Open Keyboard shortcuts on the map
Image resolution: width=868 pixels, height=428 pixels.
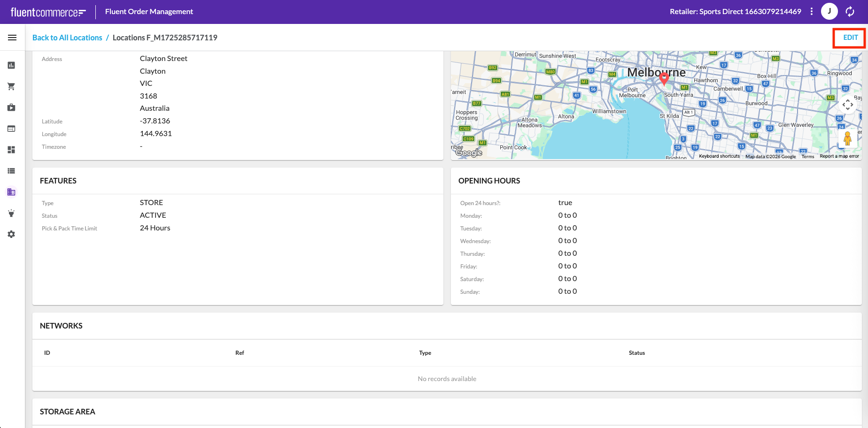tap(719, 156)
